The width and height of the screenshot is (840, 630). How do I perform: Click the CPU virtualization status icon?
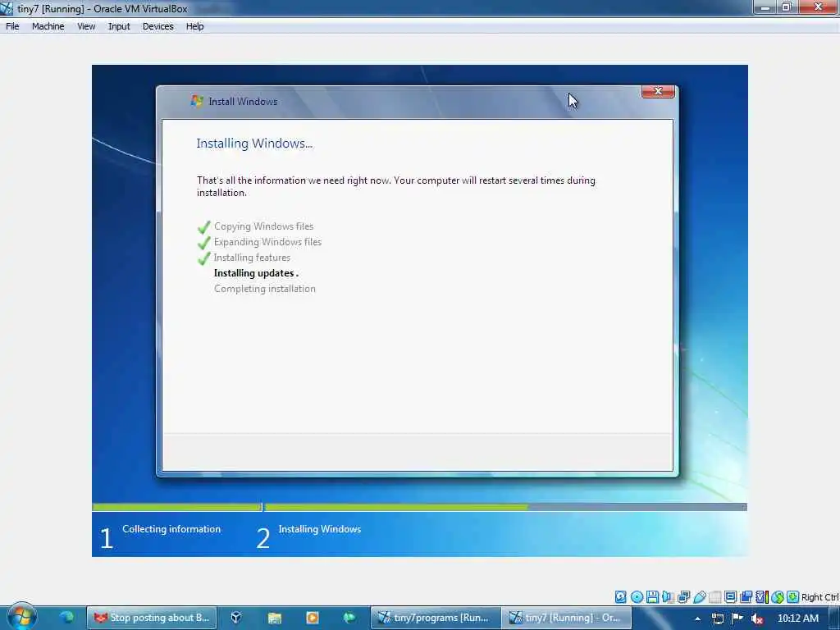coord(761,597)
